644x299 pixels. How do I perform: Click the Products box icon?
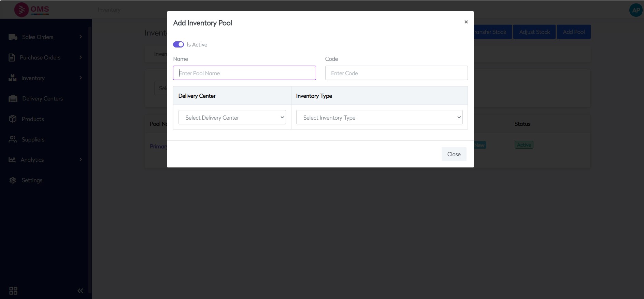(13, 119)
